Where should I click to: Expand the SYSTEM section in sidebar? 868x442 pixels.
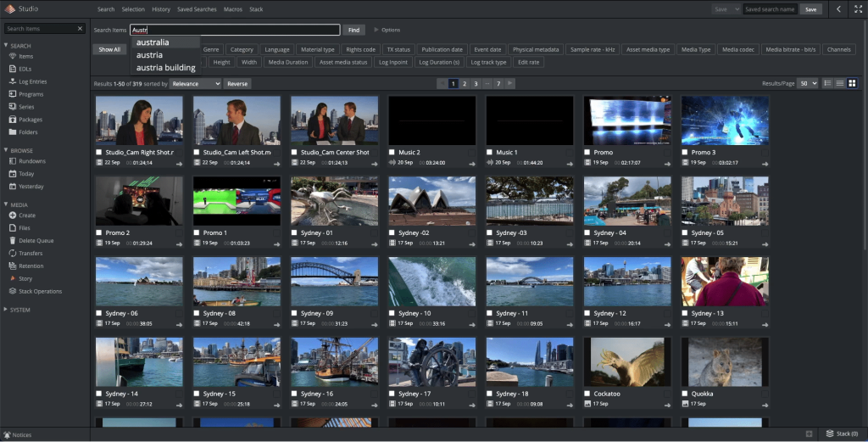19,310
